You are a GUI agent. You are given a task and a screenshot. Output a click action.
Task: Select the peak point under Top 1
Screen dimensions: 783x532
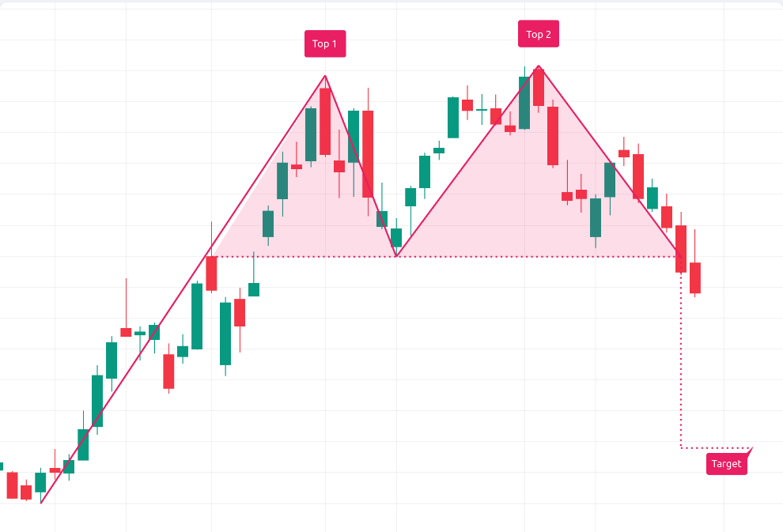325,76
